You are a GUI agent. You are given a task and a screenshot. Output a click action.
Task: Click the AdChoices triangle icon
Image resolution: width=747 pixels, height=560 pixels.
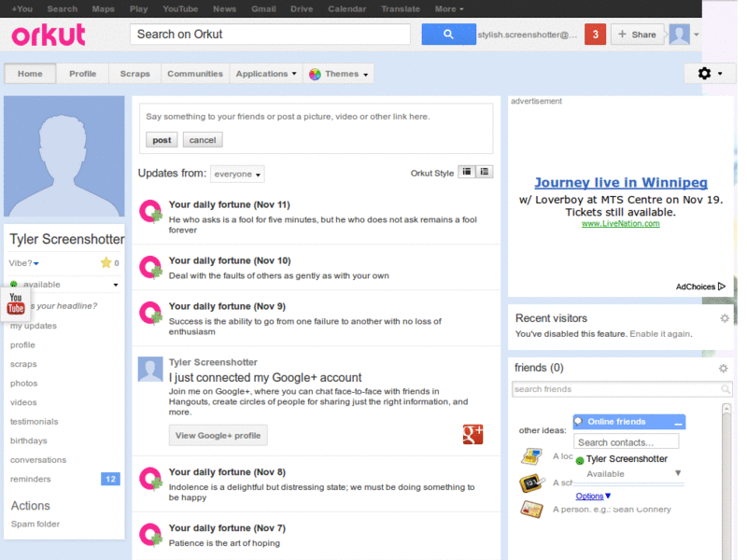tap(722, 287)
